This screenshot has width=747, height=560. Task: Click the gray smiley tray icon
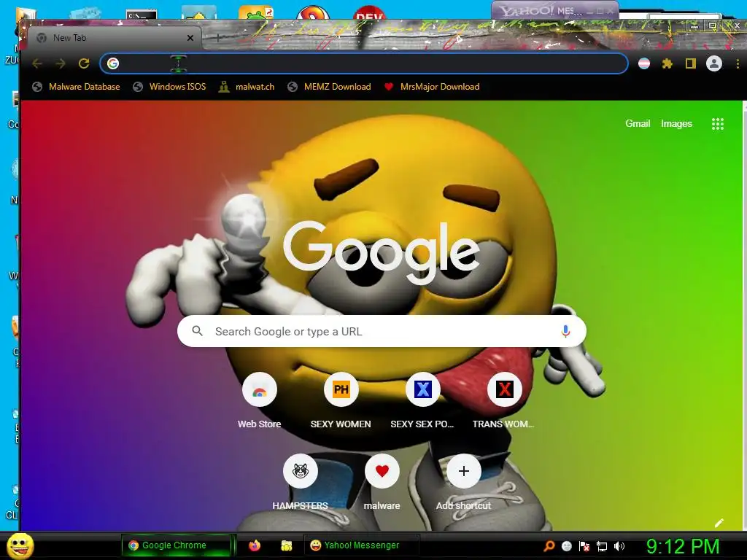[x=566, y=546]
